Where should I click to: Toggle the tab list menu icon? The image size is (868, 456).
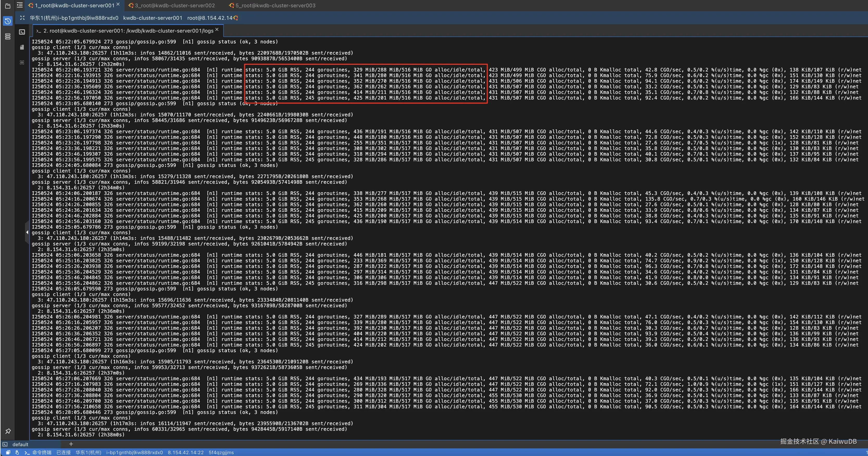pos(20,5)
